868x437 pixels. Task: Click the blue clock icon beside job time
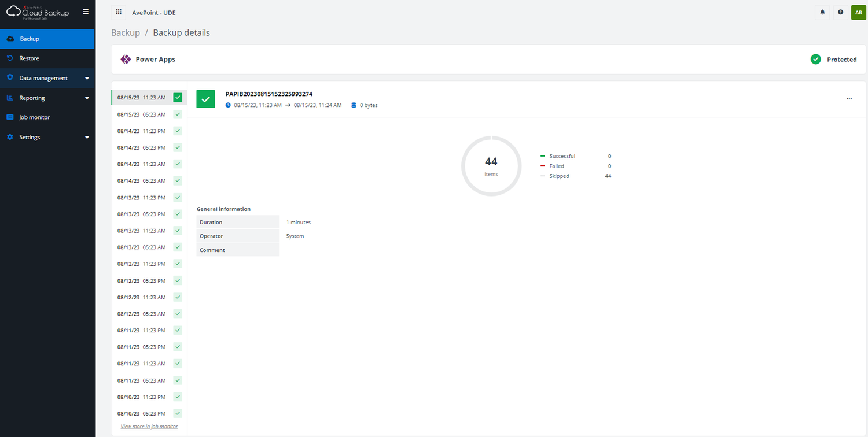click(228, 105)
